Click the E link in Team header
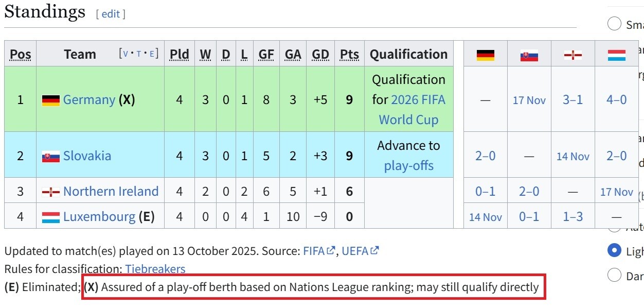The image size is (644, 307). coord(152,54)
